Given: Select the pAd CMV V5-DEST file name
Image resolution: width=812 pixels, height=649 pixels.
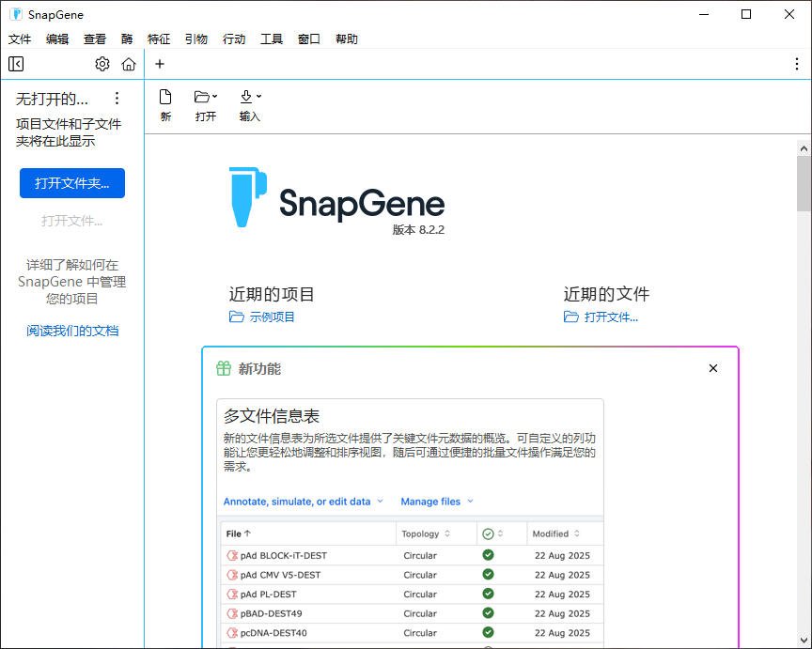Looking at the screenshot, I should tap(281, 575).
